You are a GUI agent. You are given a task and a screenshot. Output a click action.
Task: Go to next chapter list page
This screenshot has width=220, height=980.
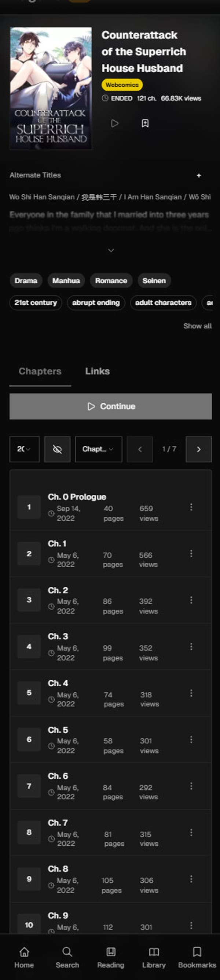pos(198,449)
